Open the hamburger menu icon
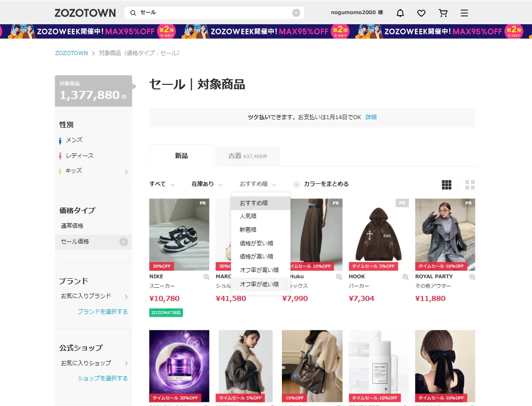532x406 pixels. 464,13
